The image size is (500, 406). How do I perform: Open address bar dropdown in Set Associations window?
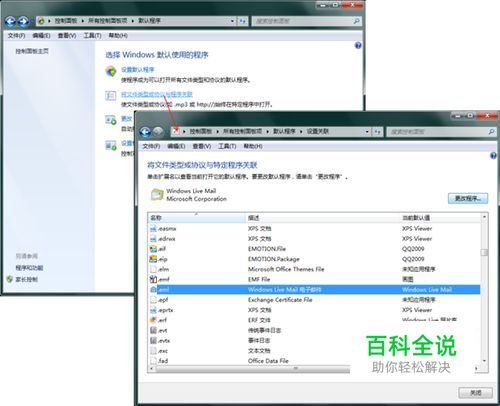367,132
